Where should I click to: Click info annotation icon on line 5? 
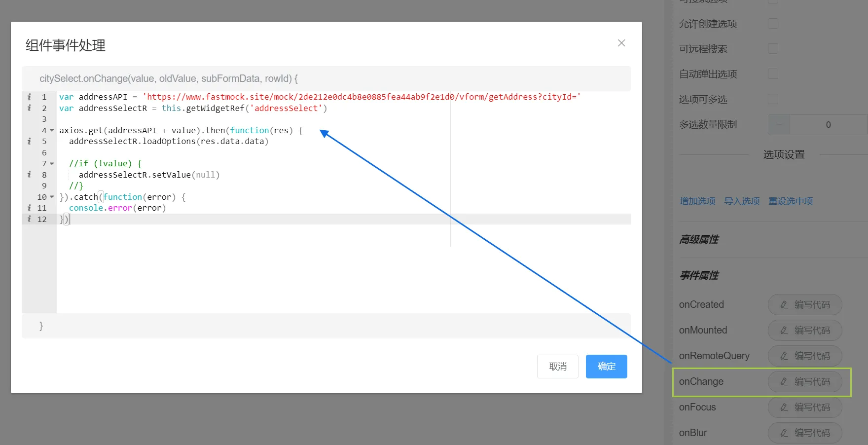pos(29,141)
